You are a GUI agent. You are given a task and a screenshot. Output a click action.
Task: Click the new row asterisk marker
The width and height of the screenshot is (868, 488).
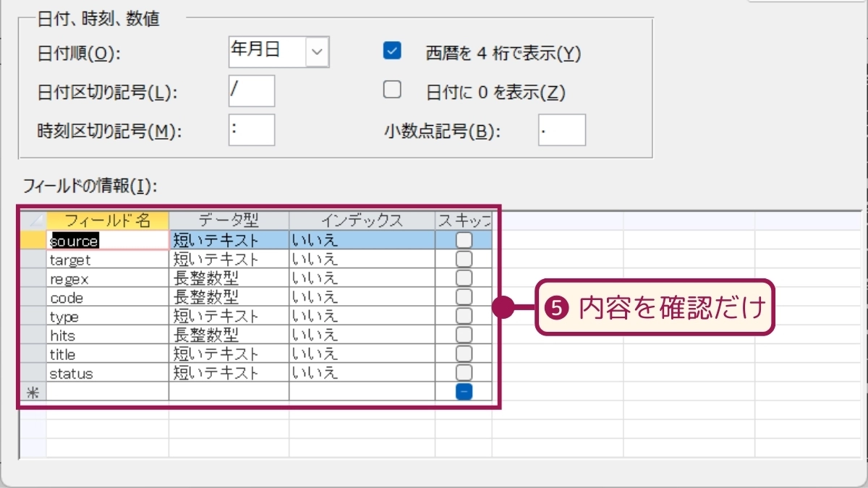coord(33,392)
